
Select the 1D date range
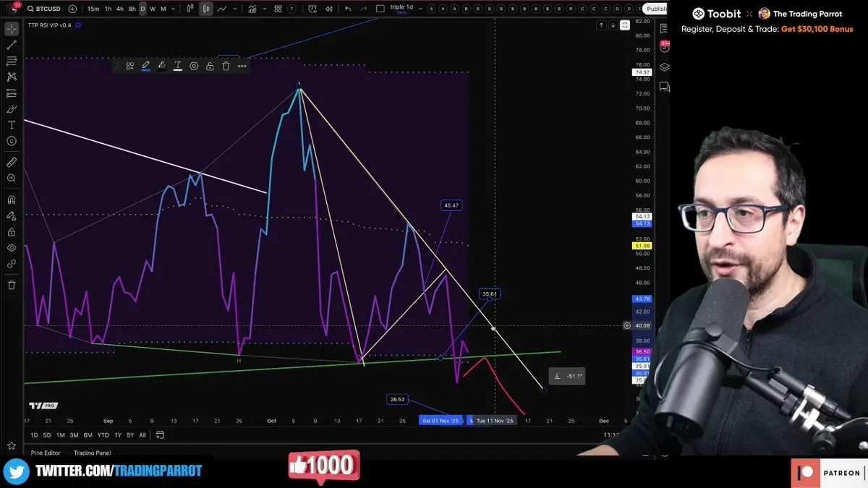click(x=34, y=435)
